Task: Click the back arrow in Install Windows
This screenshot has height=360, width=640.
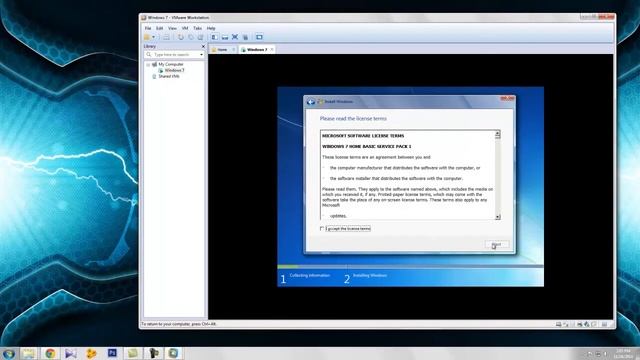Action: pyautogui.click(x=311, y=102)
